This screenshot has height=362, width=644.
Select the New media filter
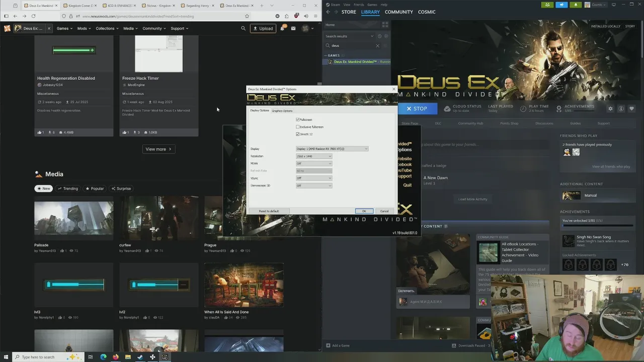[43, 189]
